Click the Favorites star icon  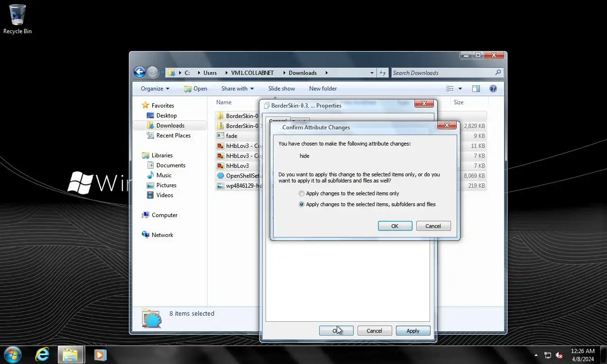pyautogui.click(x=146, y=105)
